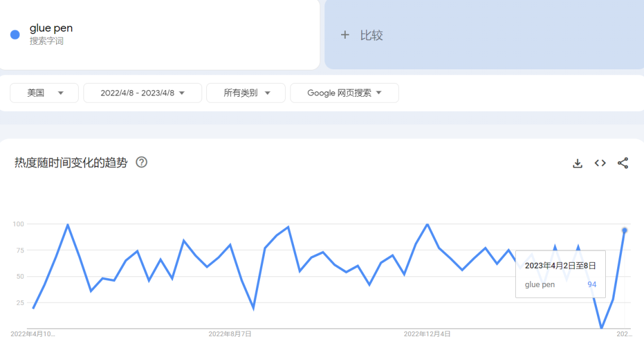Open the 所有类别 category dropdown
Screen dimensions: 644x348
click(x=246, y=93)
